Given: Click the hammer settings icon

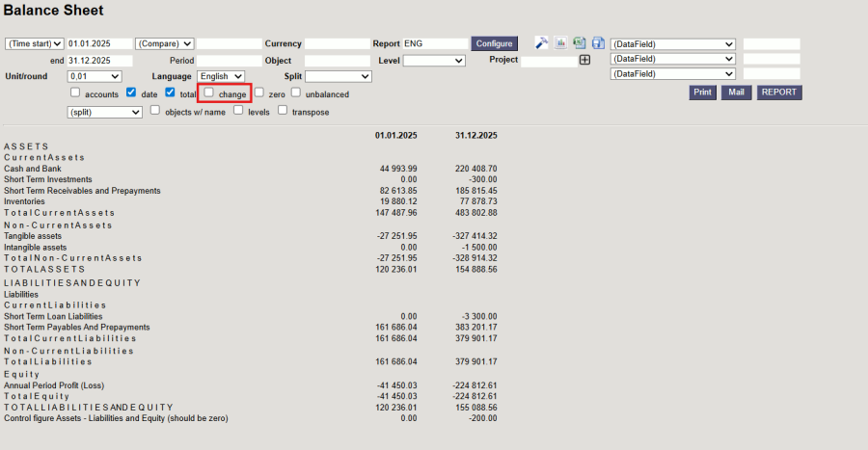Looking at the screenshot, I should click(542, 43).
